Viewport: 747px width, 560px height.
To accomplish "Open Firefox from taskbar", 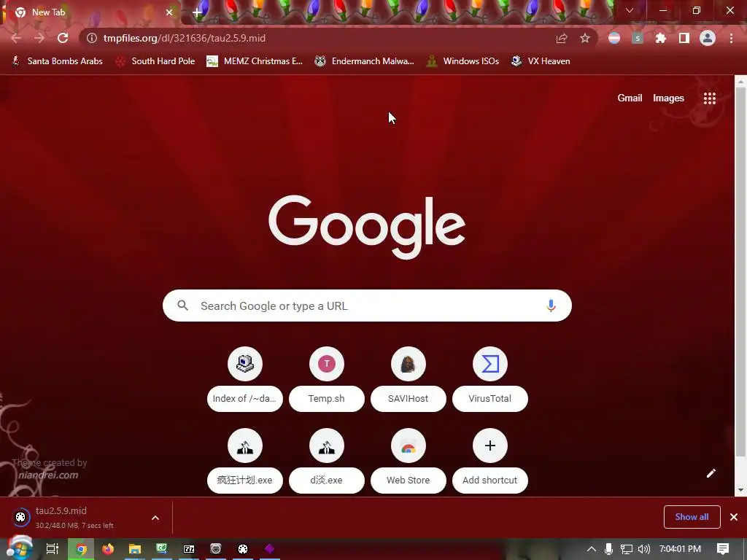I will (108, 549).
